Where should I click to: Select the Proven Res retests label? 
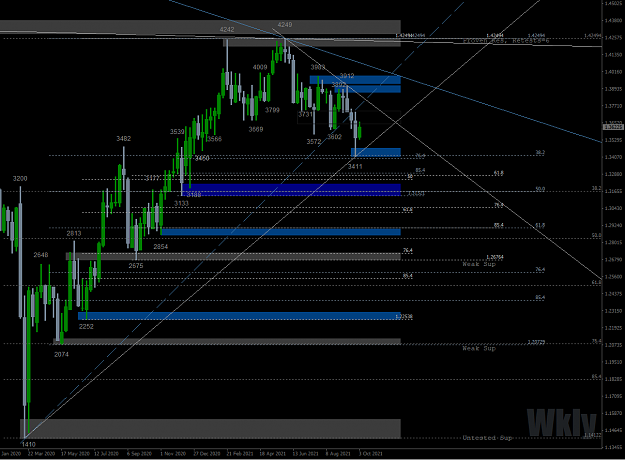click(506, 41)
